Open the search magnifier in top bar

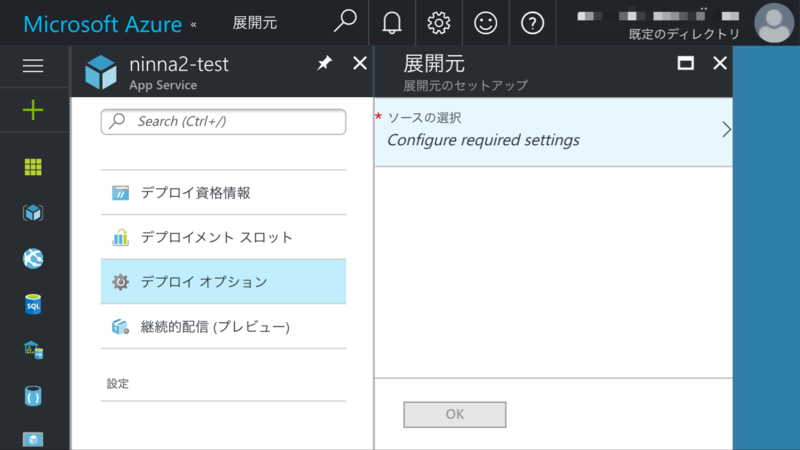(x=345, y=21)
